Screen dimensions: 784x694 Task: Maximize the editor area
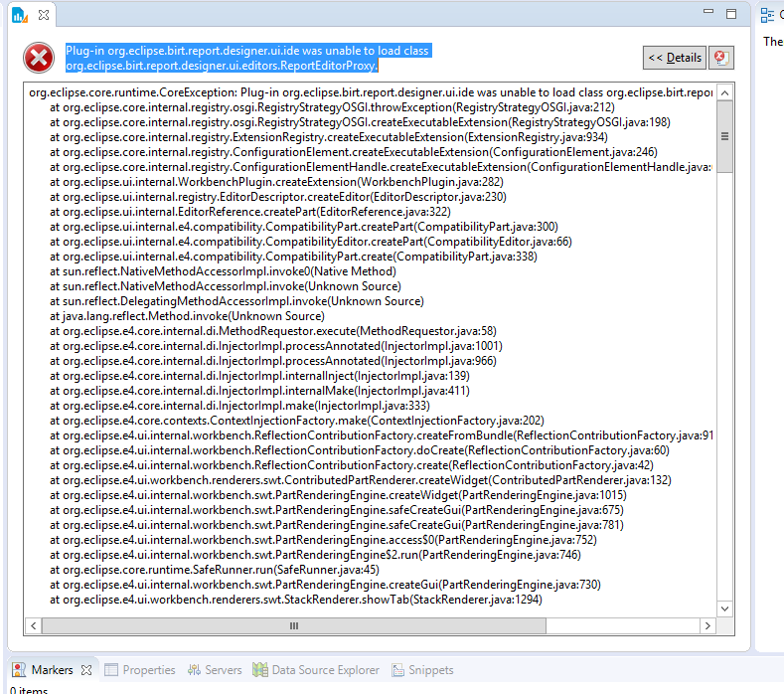731,14
